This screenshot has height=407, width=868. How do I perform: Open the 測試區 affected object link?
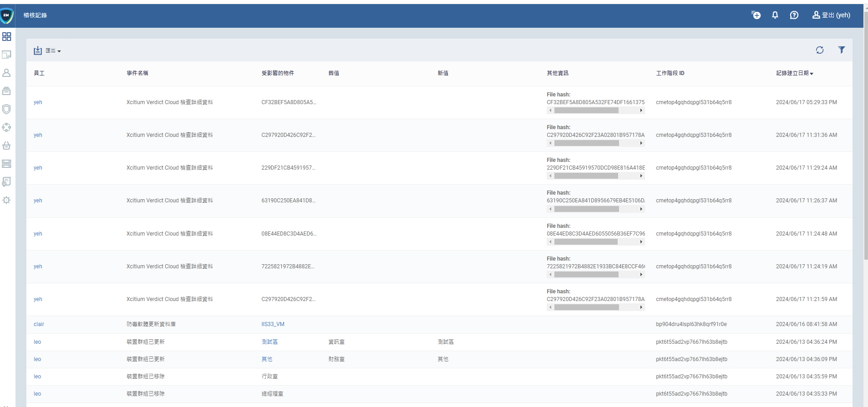pyautogui.click(x=269, y=342)
